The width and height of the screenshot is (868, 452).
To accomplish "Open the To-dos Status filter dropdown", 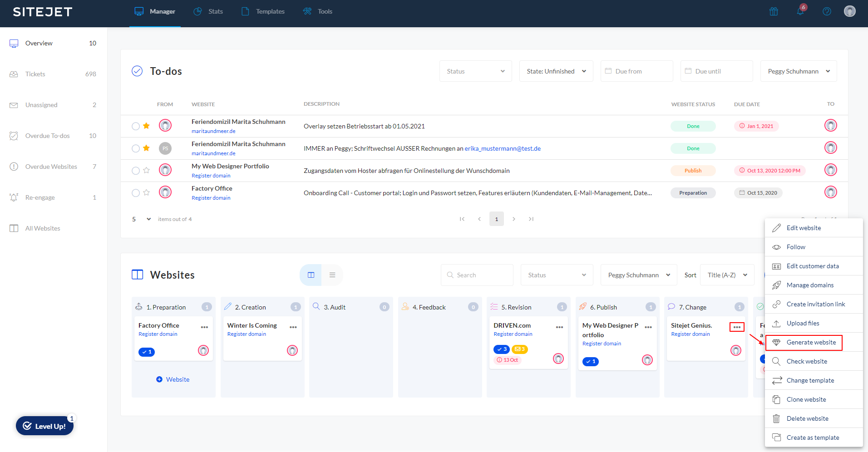I will [x=475, y=71].
